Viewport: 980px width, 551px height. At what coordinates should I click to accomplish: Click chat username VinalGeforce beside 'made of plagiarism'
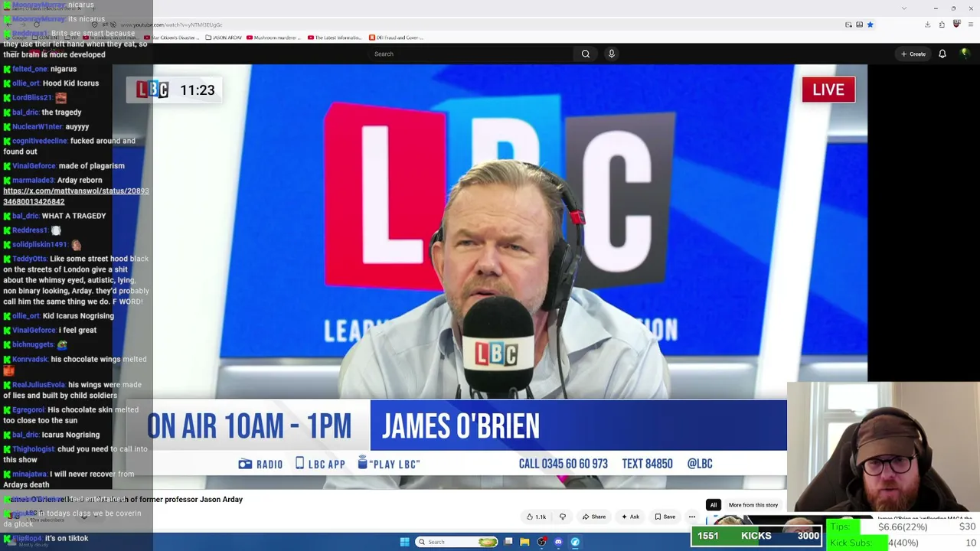tap(34, 166)
